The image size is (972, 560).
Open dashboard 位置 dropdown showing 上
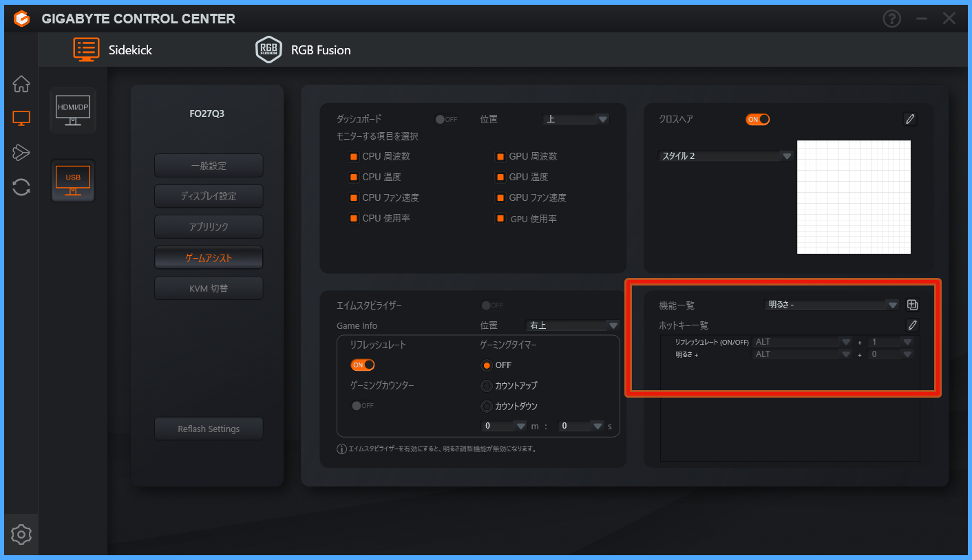[575, 119]
